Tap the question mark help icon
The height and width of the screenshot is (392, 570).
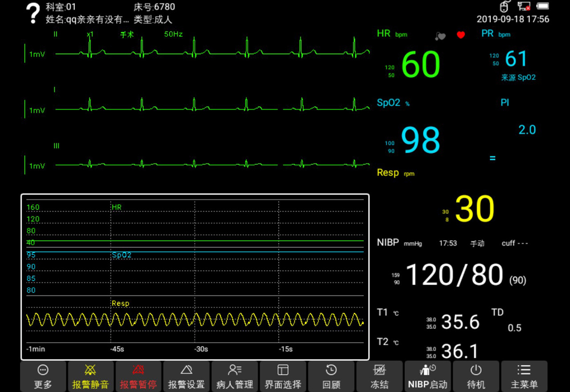(33, 13)
